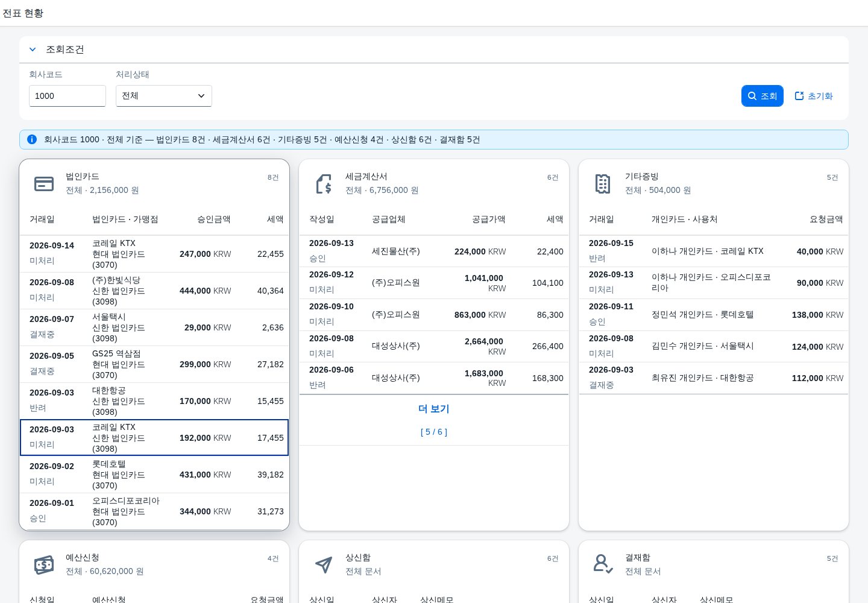The image size is (868, 603).
Task: Select the 192,000 KRW 코레일 KTX row
Action: [154, 438]
